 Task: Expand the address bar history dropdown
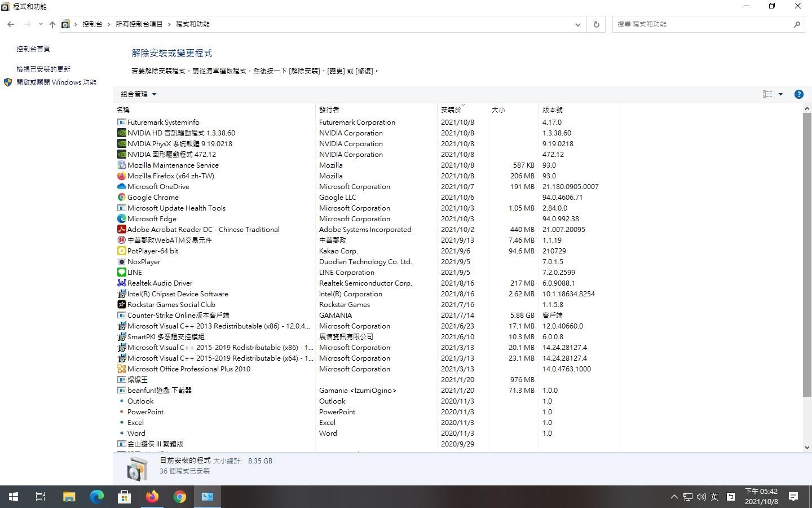coord(577,24)
